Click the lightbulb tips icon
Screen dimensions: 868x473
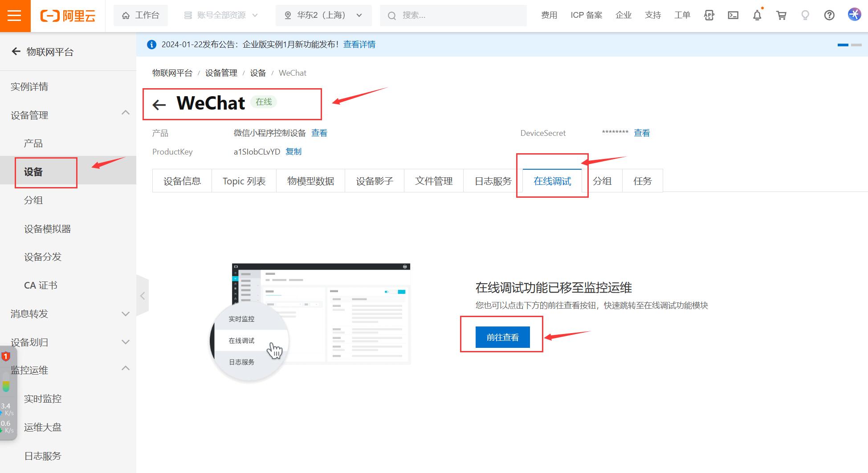point(805,16)
